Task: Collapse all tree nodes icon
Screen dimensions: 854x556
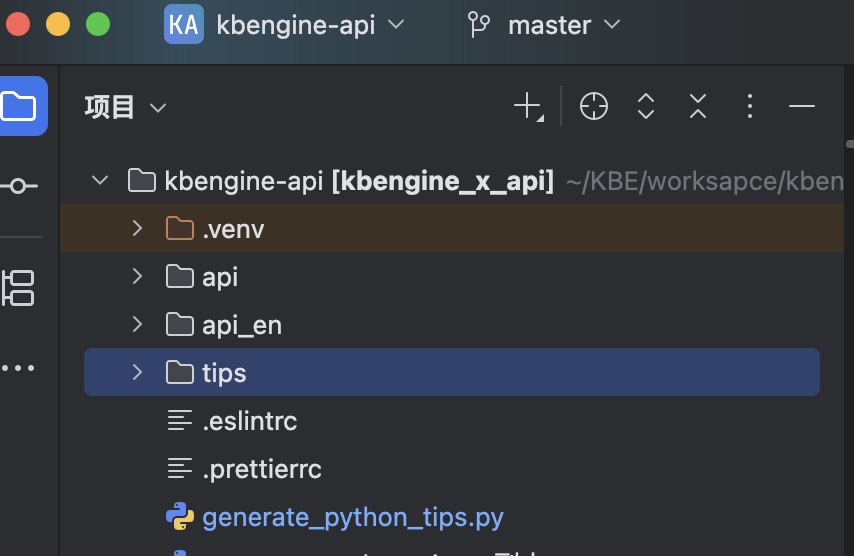Action: (698, 106)
